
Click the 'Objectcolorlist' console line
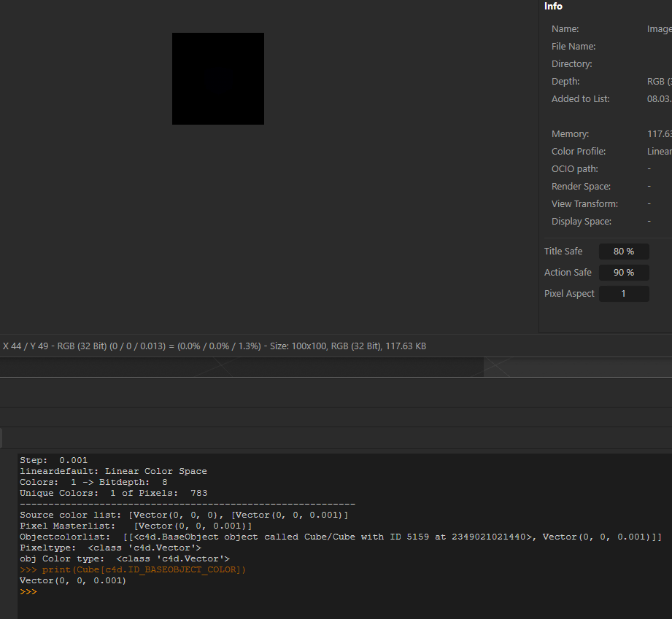[341, 537]
